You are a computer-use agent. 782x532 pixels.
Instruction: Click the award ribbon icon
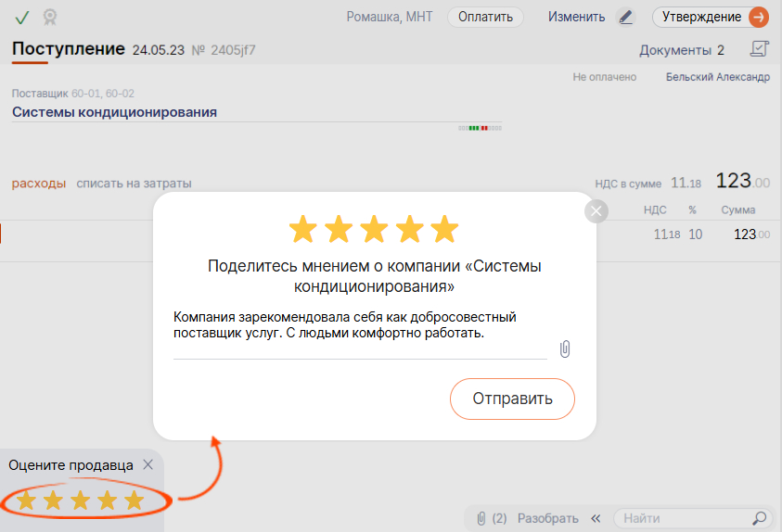click(x=49, y=17)
